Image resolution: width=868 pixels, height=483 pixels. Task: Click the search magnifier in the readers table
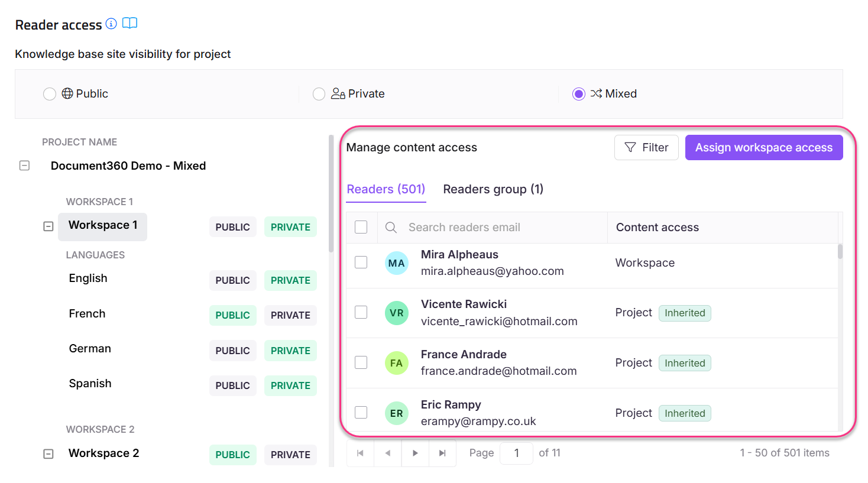(x=390, y=227)
